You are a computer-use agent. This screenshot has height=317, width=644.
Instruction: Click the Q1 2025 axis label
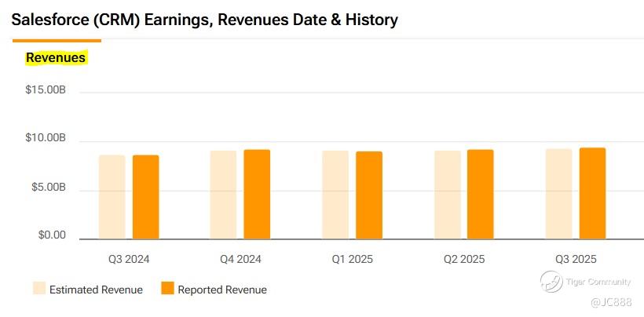point(353,260)
